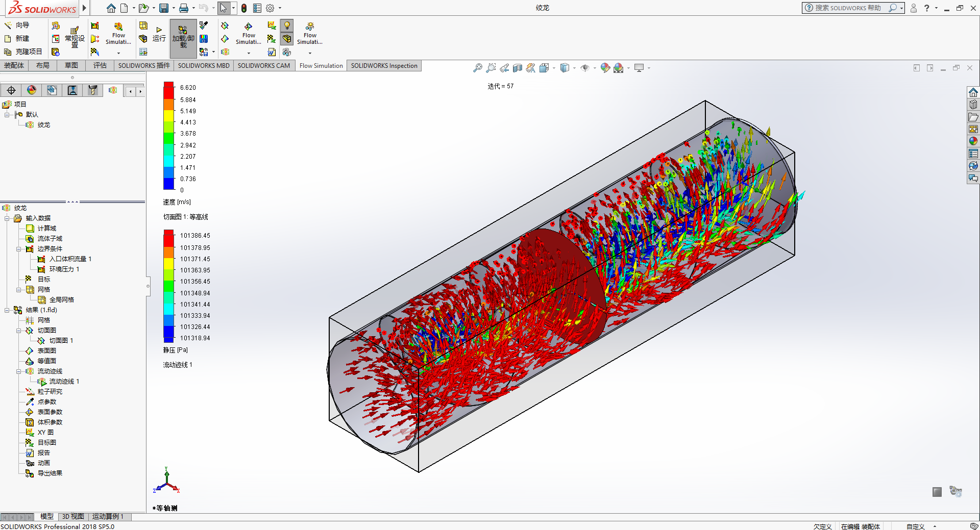The width and height of the screenshot is (980, 530).
Task: Switch to SOLIDWORKS CAM tab
Action: click(x=264, y=65)
